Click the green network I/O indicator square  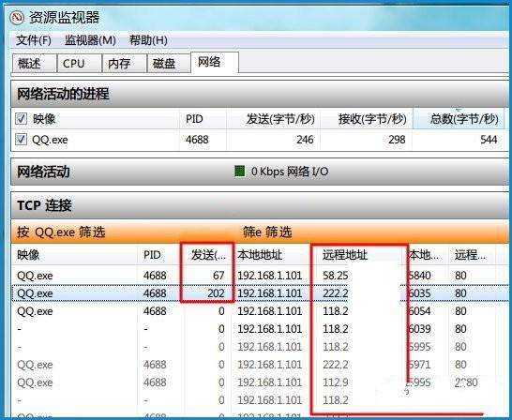pyautogui.click(x=240, y=172)
